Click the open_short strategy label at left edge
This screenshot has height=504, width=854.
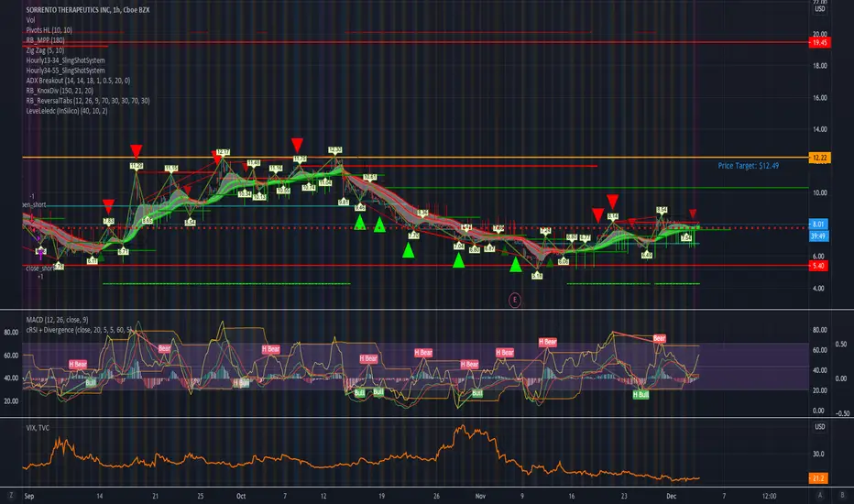(34, 205)
